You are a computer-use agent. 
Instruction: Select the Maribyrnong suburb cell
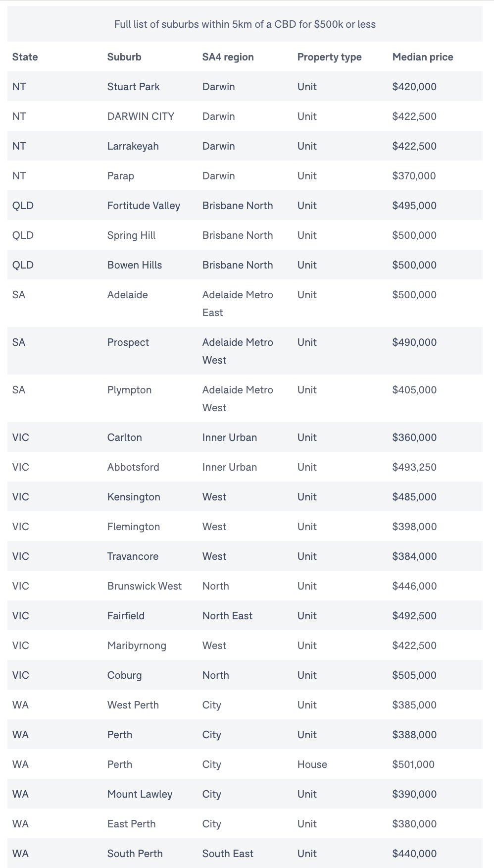[x=137, y=646]
